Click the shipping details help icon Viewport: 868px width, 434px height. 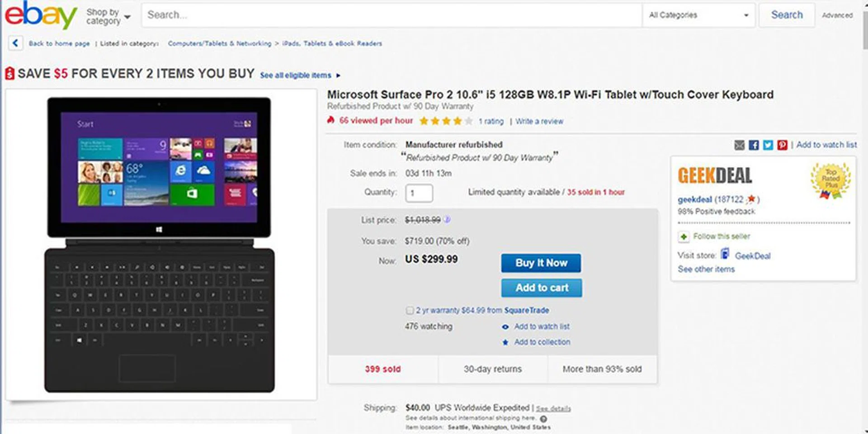543,419
